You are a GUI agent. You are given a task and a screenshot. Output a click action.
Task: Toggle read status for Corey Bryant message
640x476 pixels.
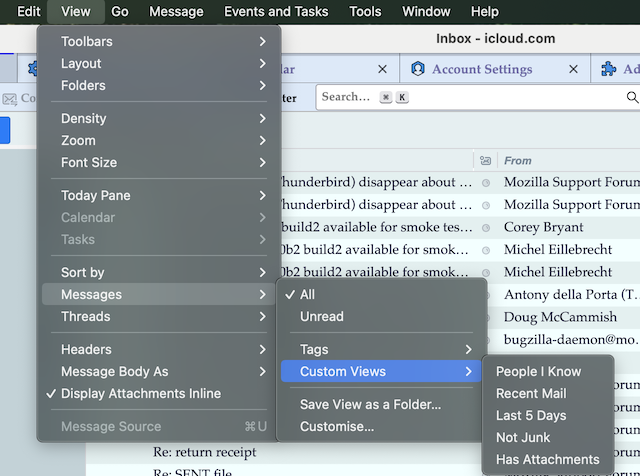pos(486,227)
